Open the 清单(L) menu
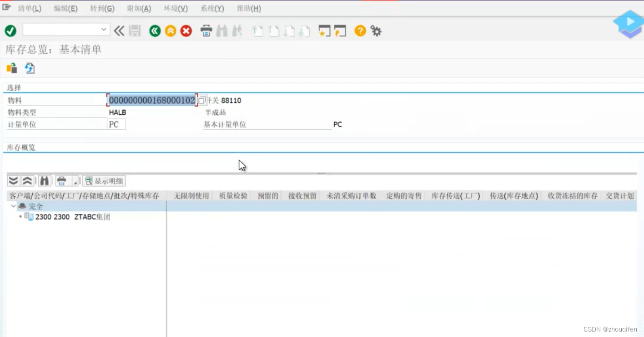The width and height of the screenshot is (644, 337). tap(30, 9)
